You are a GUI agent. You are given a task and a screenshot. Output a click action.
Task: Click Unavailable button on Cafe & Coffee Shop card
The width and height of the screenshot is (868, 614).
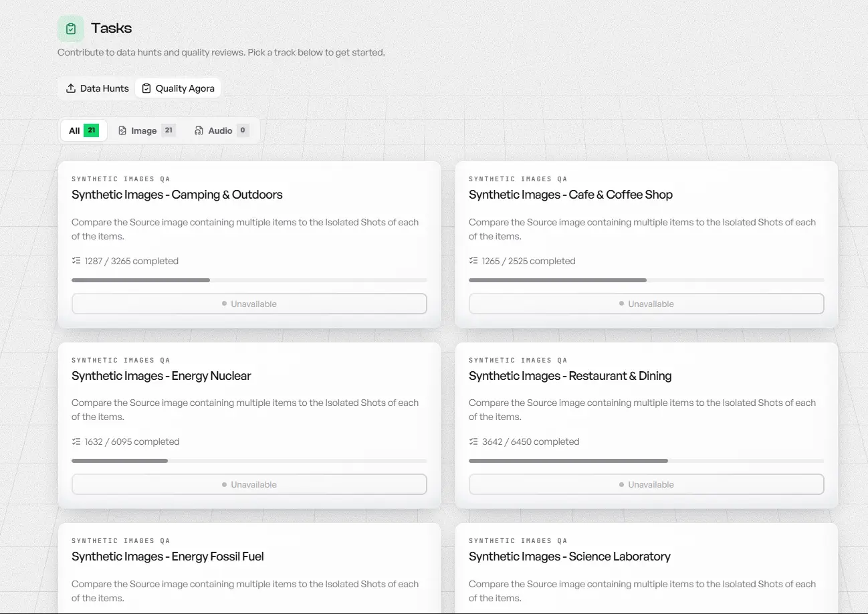click(x=647, y=304)
